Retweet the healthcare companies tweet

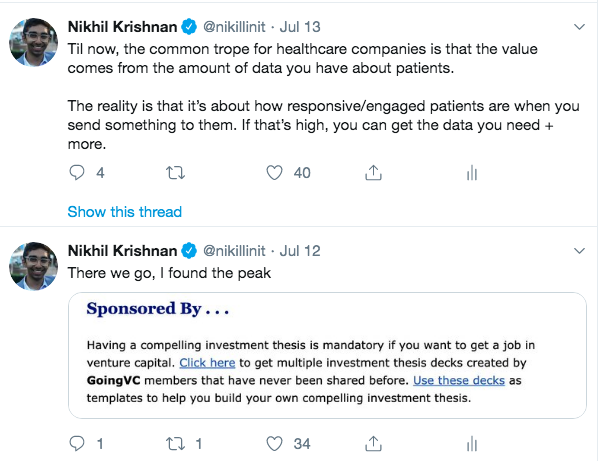coord(174,173)
